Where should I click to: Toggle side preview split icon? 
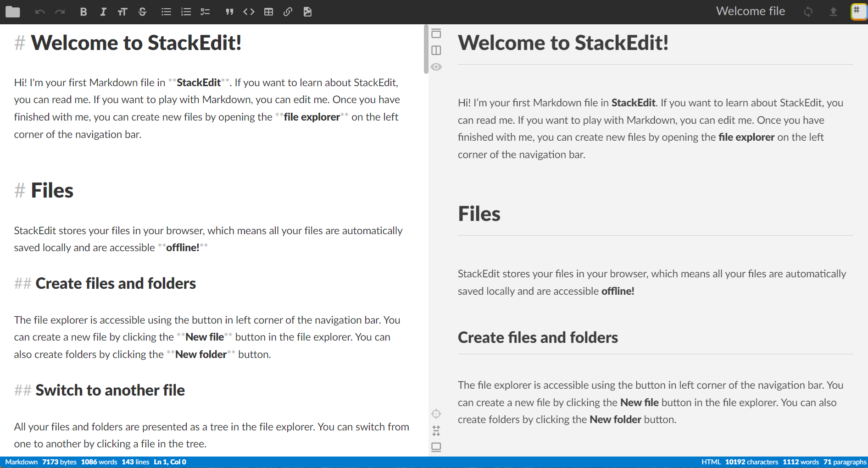tap(436, 50)
